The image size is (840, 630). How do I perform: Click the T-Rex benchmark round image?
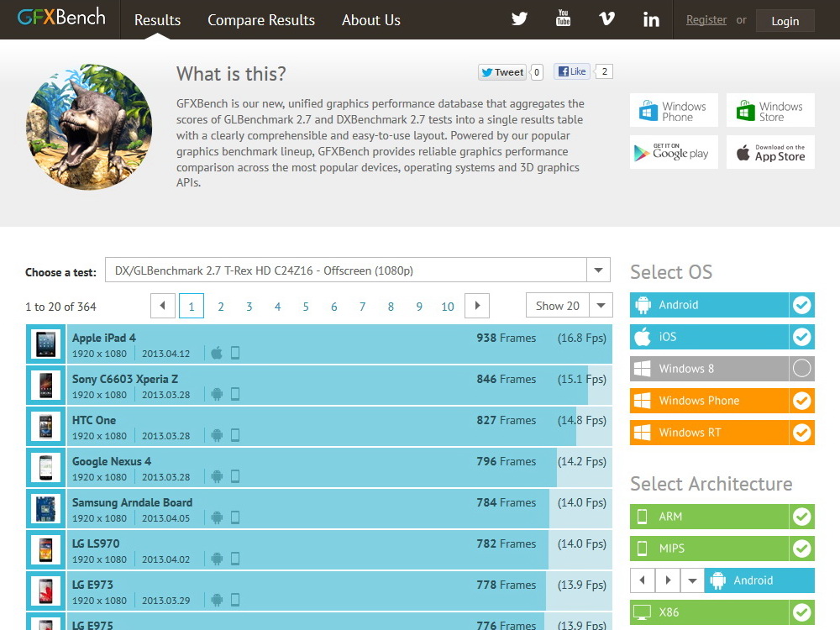click(x=89, y=127)
